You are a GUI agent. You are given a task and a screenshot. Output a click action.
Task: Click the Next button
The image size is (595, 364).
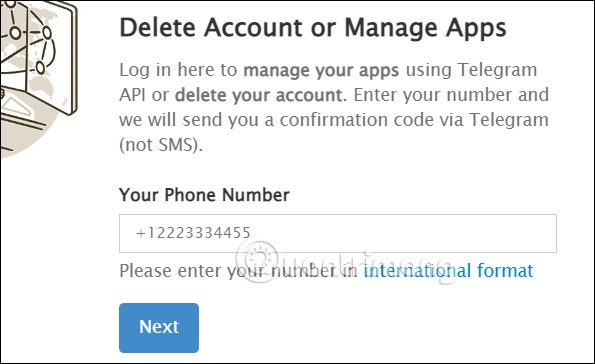click(x=159, y=328)
